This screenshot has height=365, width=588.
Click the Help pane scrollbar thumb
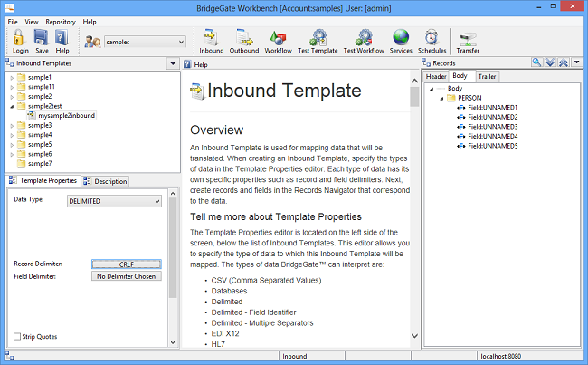click(x=414, y=97)
